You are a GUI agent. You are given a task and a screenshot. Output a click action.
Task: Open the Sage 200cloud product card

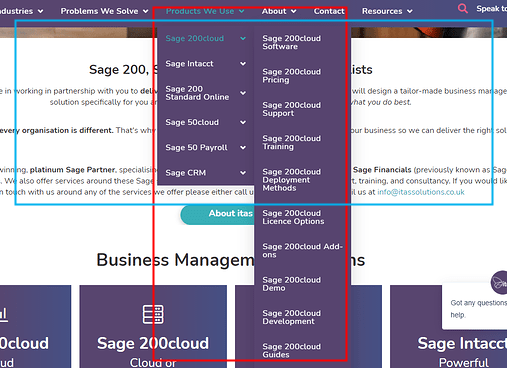(153, 326)
